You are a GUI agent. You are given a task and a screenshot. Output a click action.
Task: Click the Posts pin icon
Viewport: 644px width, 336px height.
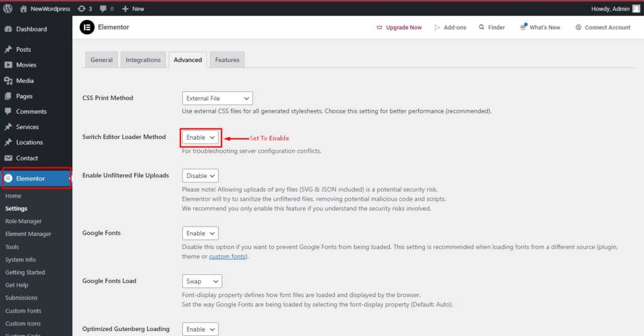click(x=8, y=49)
